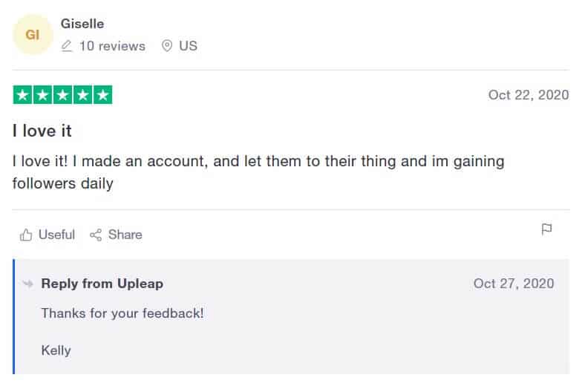585x392 pixels.
Task: Click the pencil icon beside 10 reviews
Action: click(x=66, y=46)
